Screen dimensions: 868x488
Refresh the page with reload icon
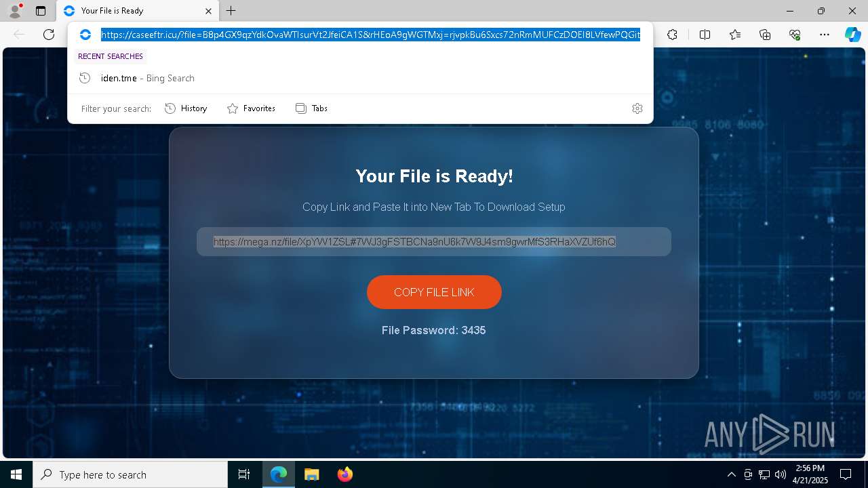coord(49,35)
